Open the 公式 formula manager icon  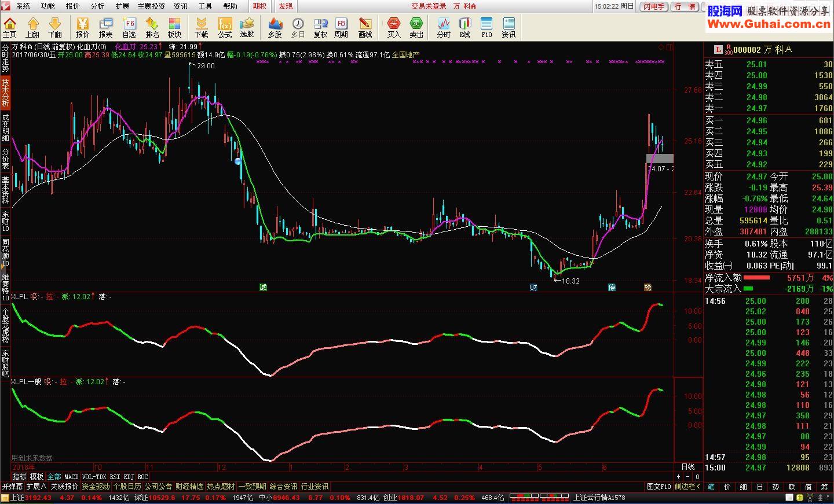tap(225, 27)
